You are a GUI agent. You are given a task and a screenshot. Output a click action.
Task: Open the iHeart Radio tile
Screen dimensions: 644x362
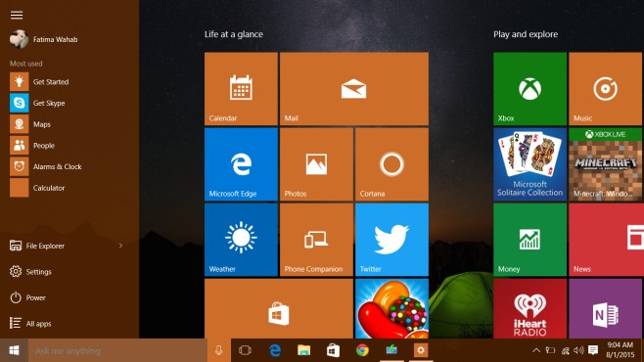click(529, 308)
